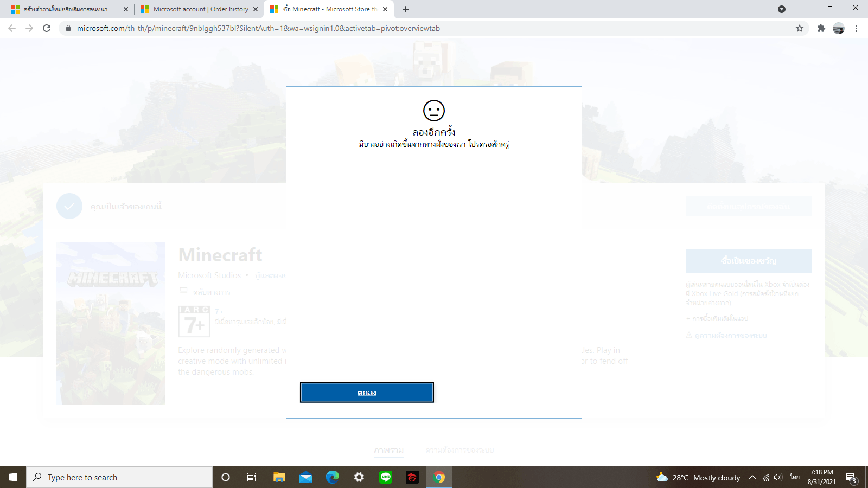
Task: View site lock security info
Action: coord(68,28)
